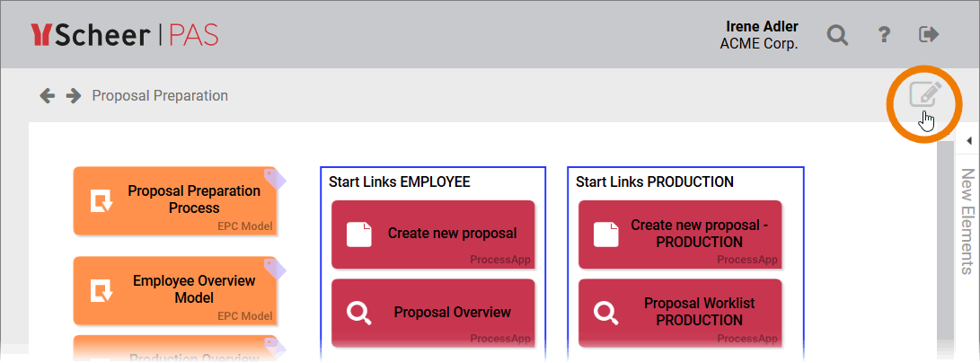
Task: Click user name Irene Adler
Action: pos(761,26)
